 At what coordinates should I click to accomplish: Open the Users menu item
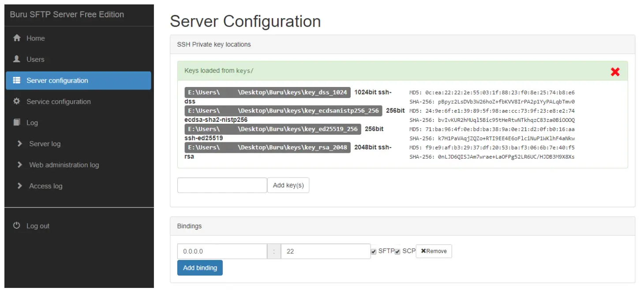(x=35, y=59)
